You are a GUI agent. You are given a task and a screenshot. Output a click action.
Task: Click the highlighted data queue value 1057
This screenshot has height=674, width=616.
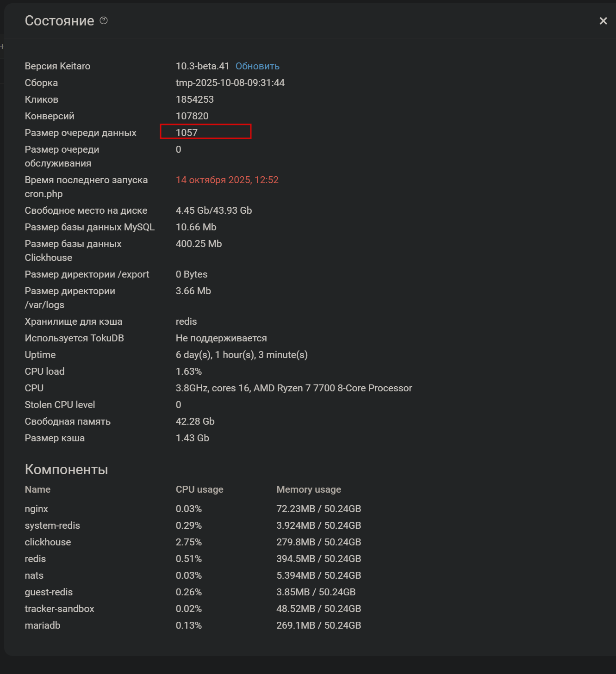187,133
